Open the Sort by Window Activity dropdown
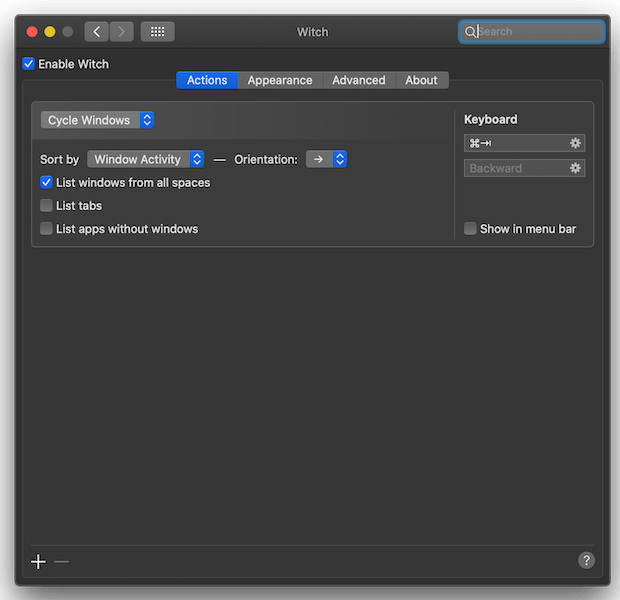Viewport: 620px width, 600px height. [x=146, y=159]
